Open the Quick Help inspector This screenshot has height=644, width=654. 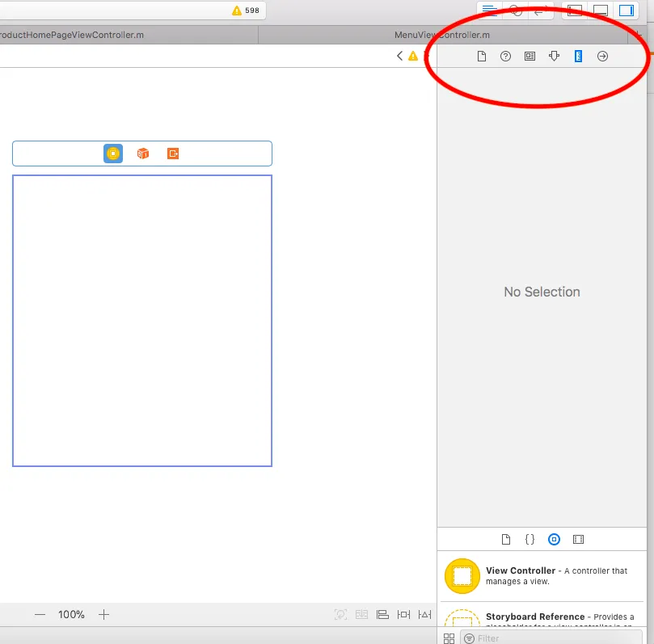pyautogui.click(x=505, y=57)
